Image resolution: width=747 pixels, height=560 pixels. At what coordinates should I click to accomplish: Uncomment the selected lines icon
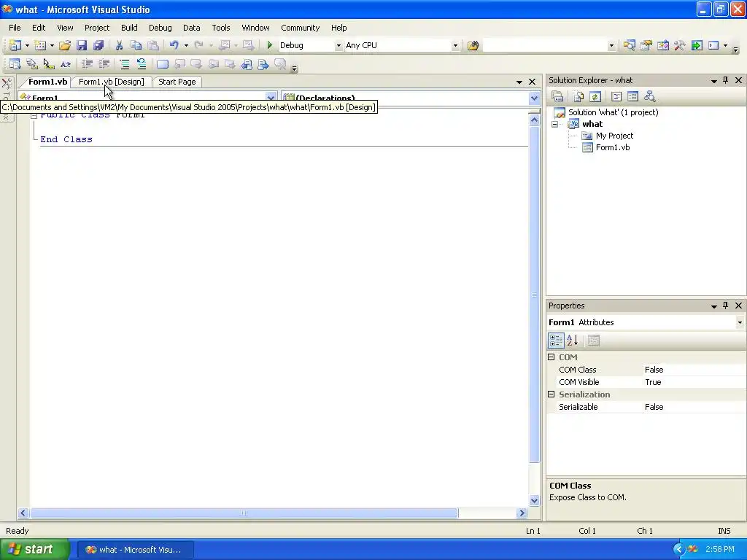[x=142, y=64]
